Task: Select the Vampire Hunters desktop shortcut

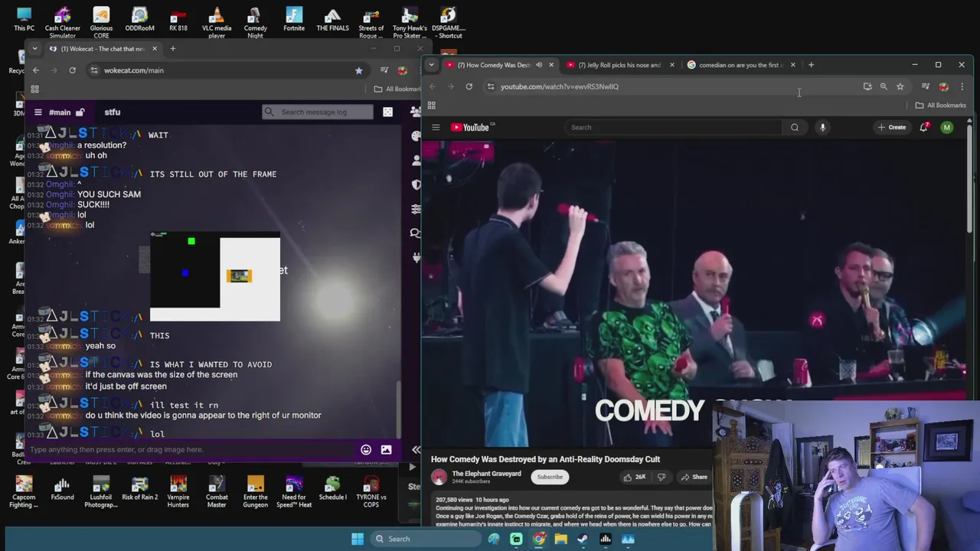Action: [178, 491]
